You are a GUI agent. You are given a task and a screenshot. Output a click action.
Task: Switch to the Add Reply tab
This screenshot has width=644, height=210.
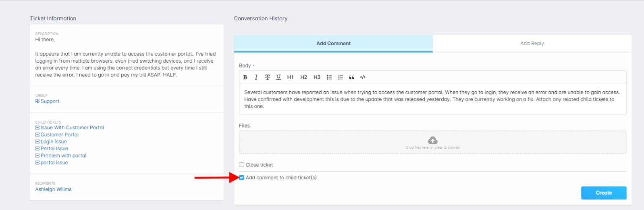pos(532,43)
